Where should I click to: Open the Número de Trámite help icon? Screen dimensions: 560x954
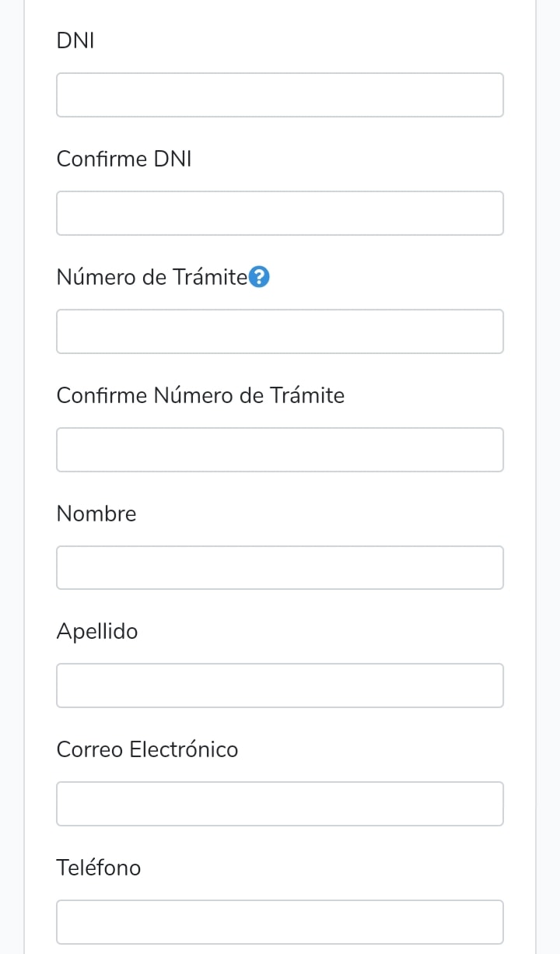pos(260,277)
